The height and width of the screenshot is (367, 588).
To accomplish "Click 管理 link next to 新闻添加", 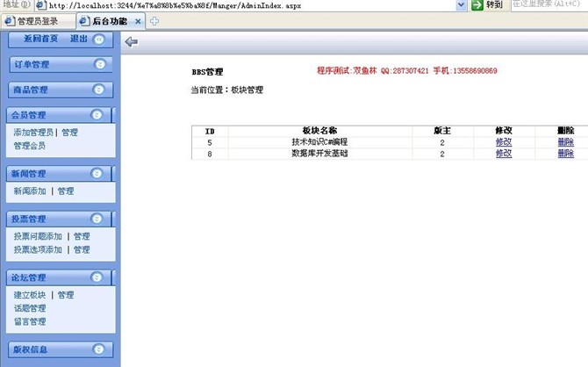I will click(x=66, y=191).
